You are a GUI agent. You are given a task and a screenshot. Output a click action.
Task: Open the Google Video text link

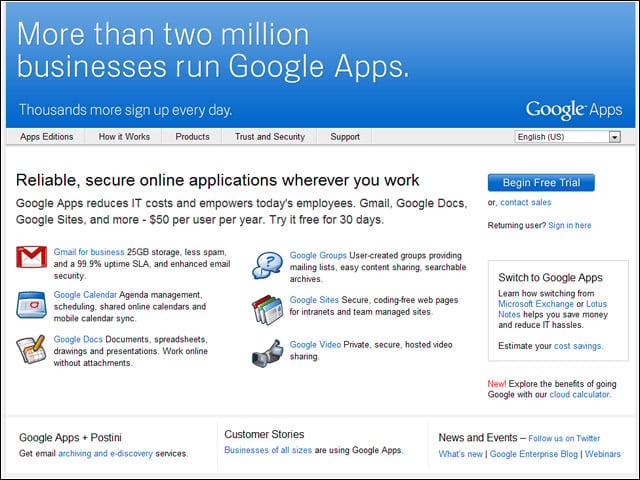(316, 344)
